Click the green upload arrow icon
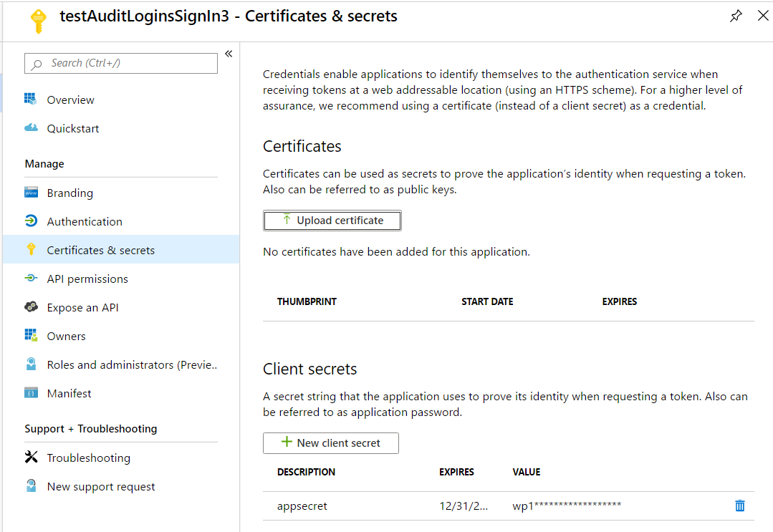Image resolution: width=773 pixels, height=532 pixels. click(x=287, y=219)
